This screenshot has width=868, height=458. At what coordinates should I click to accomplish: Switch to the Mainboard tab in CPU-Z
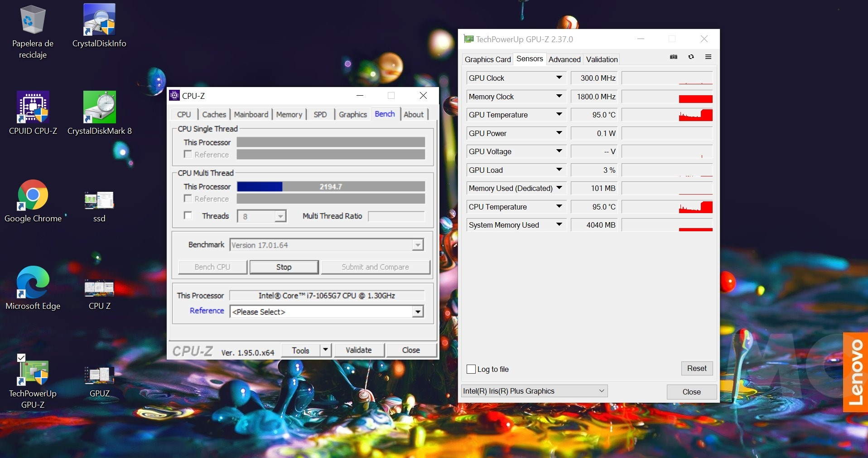[251, 114]
